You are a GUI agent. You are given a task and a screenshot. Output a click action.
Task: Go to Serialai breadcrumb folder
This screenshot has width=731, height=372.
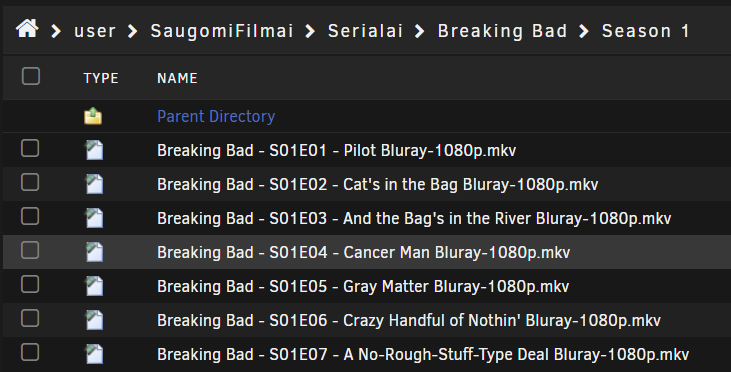[x=365, y=31]
